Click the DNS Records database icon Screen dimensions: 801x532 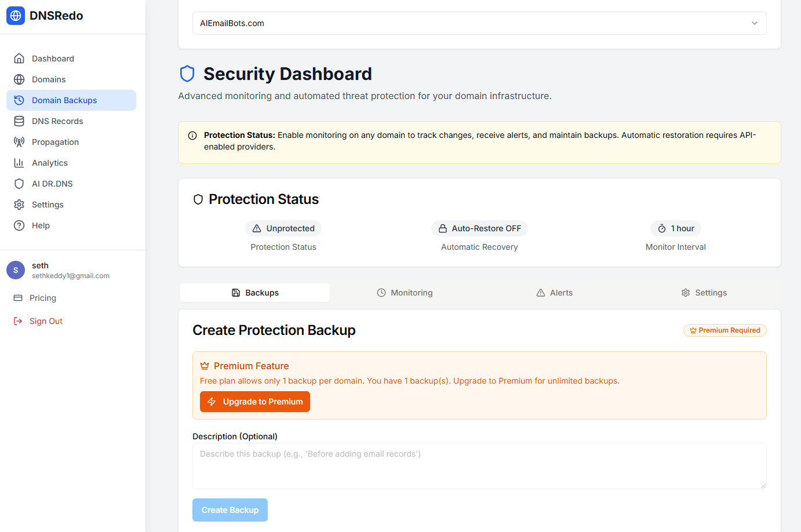click(x=19, y=121)
